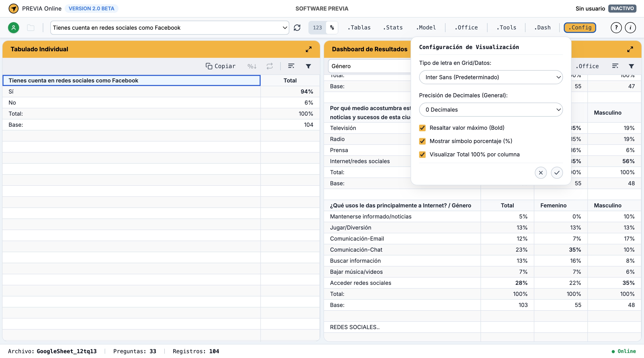Open the .Stats menu

click(393, 28)
